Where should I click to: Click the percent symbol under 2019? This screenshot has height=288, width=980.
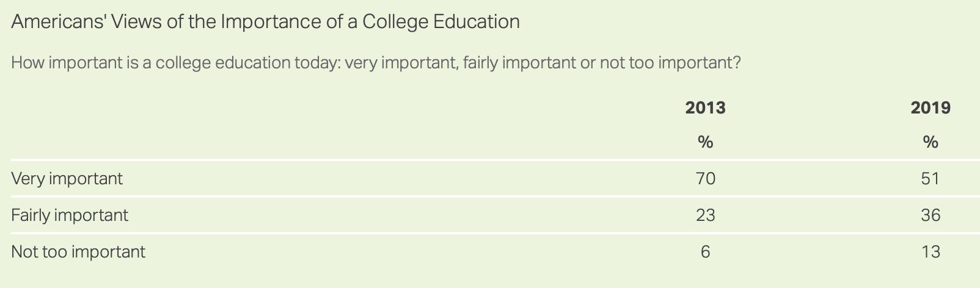tap(931, 142)
